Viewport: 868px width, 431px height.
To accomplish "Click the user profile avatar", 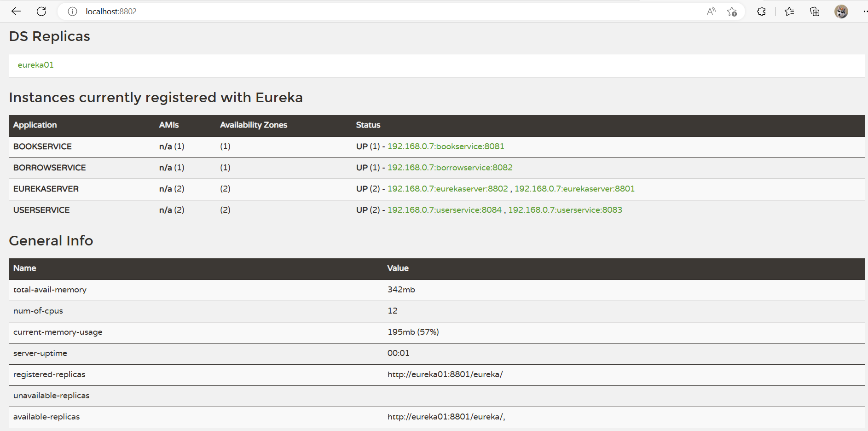I will (x=841, y=12).
